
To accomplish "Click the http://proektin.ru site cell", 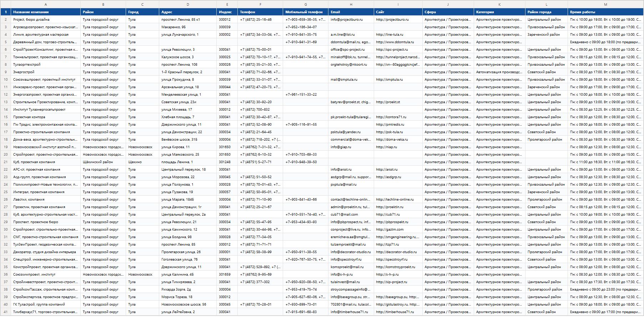I will 398,207.
